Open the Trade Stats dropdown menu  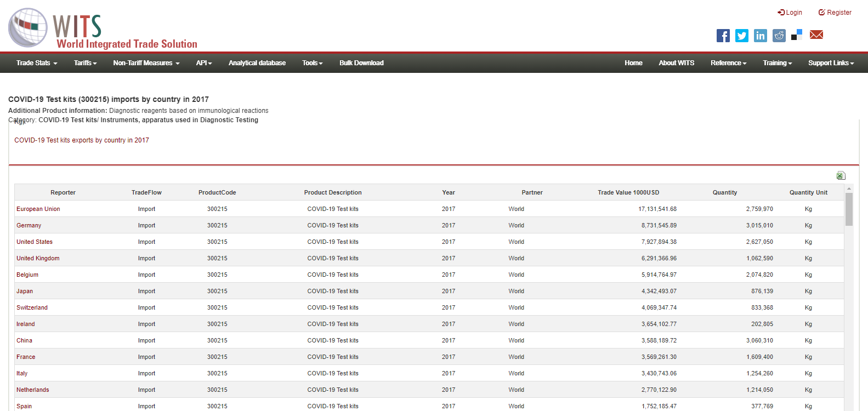coord(37,63)
